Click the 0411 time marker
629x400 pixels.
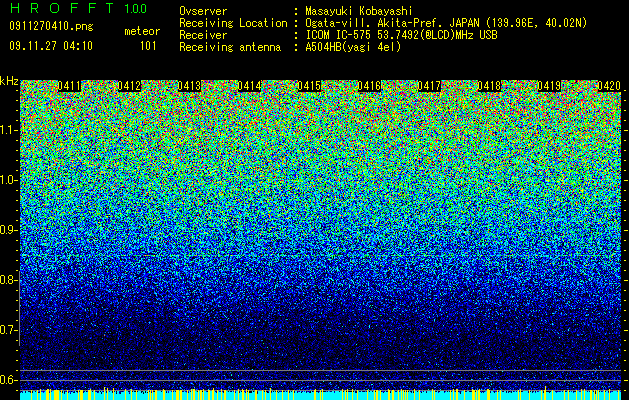coord(69,86)
